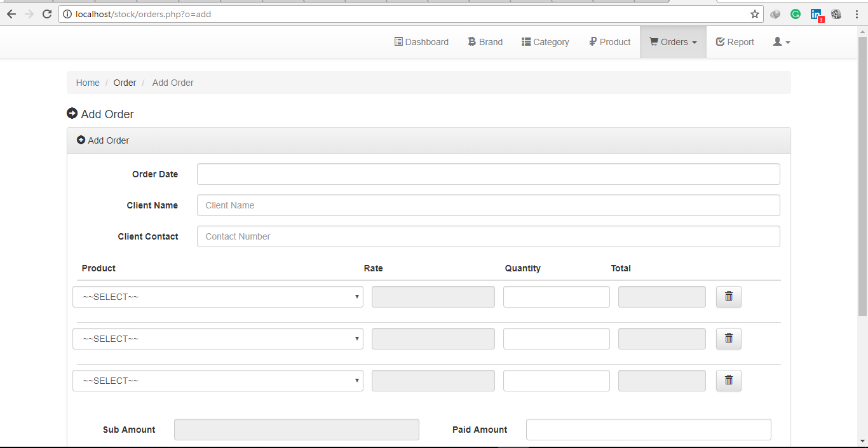Click the first row Quantity field
Screen dimensions: 868x448
(557, 297)
